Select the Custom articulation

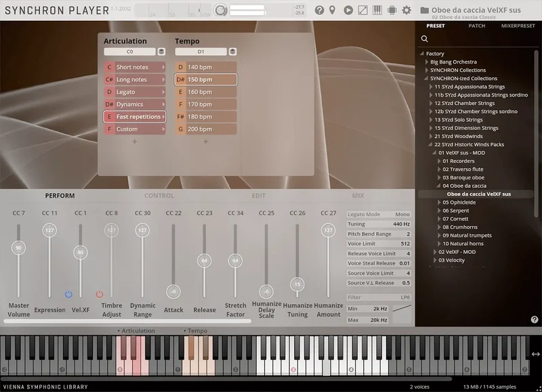coord(134,129)
